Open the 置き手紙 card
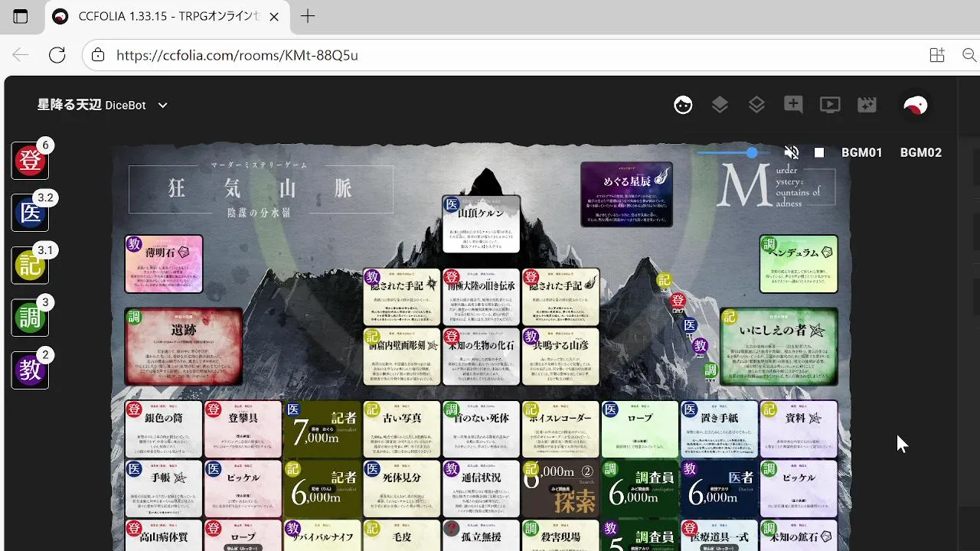Viewport: 980px width, 551px height. (720, 429)
